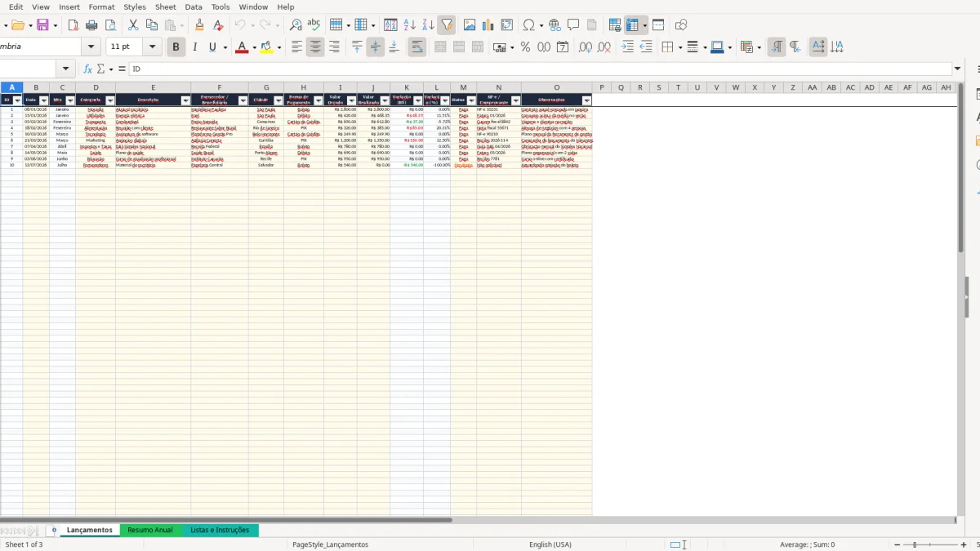
Task: Open the shapes drawing functions icon
Action: coord(681,25)
